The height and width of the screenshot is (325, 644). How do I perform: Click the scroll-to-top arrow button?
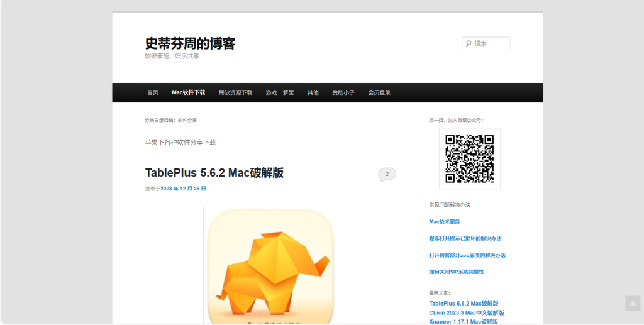[x=633, y=303]
